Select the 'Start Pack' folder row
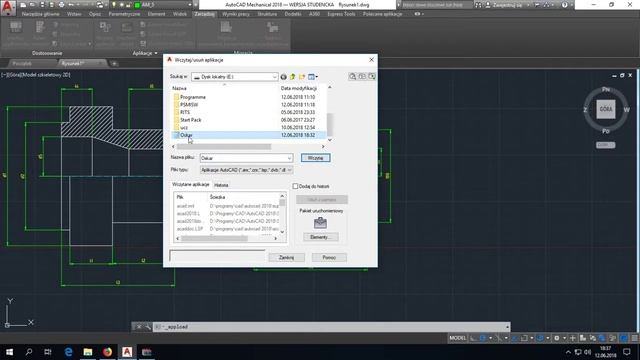Screen dimensions: 640x360 [249, 120]
